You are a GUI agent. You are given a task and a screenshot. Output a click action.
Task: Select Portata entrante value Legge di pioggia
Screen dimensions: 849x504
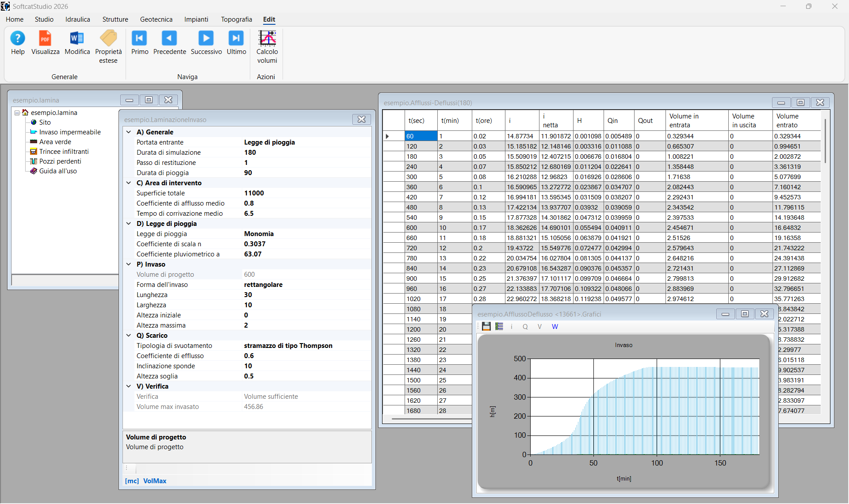306,142
